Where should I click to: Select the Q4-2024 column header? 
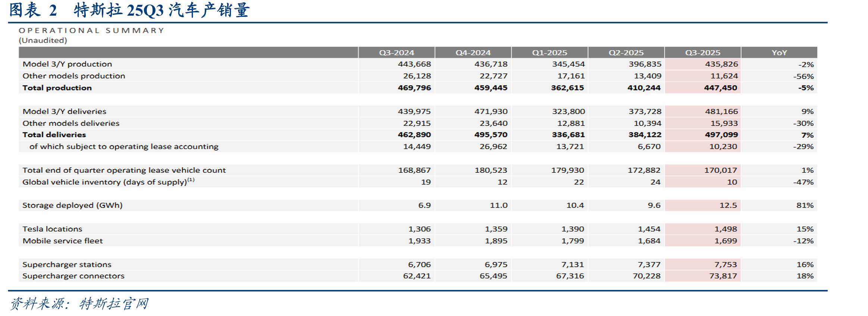473,53
